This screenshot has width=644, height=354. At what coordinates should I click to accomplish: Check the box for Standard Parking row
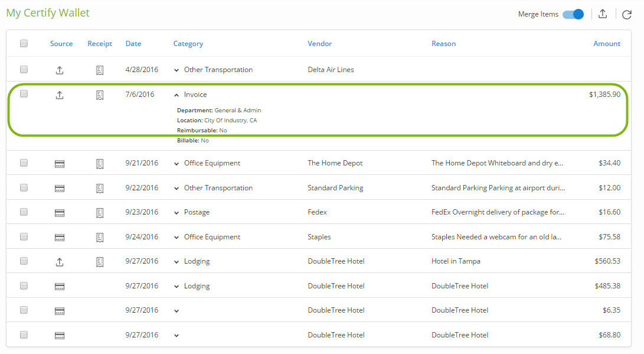tap(24, 187)
